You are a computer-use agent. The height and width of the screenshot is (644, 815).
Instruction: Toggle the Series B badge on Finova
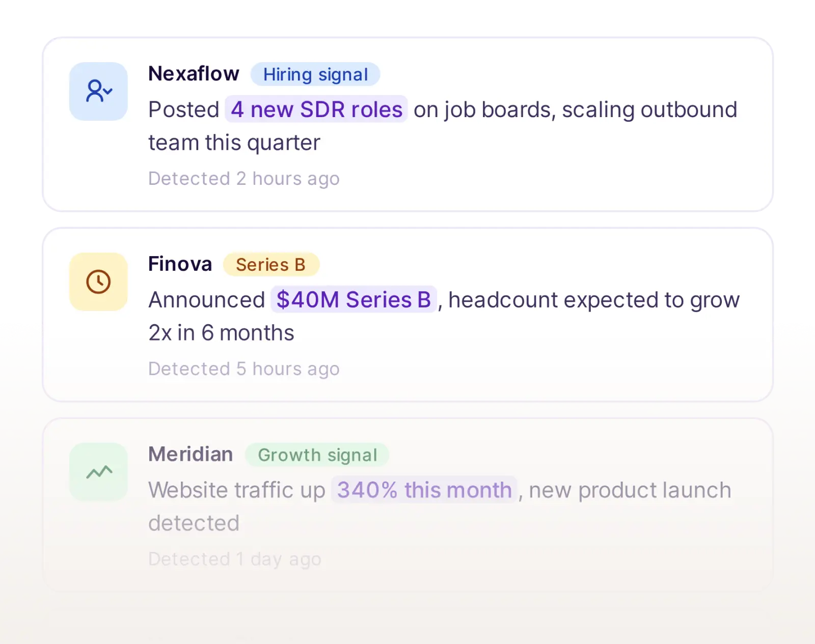pos(271,264)
